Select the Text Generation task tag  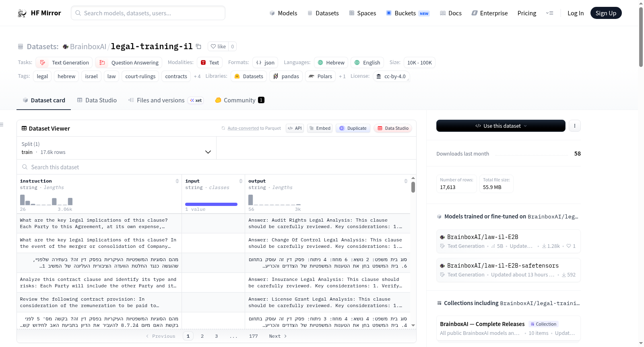(64, 62)
